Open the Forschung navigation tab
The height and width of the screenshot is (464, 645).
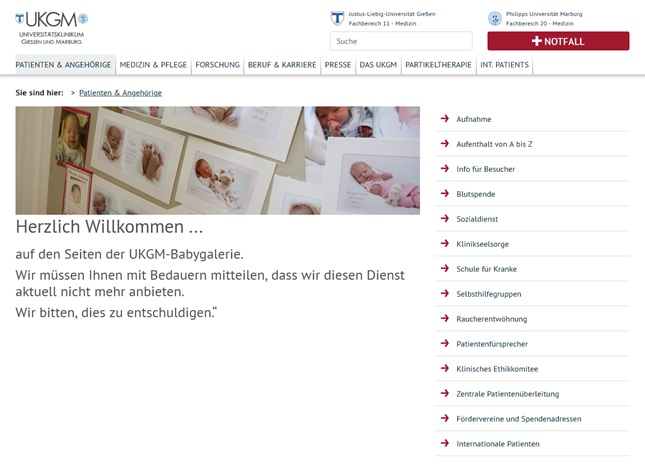(217, 65)
